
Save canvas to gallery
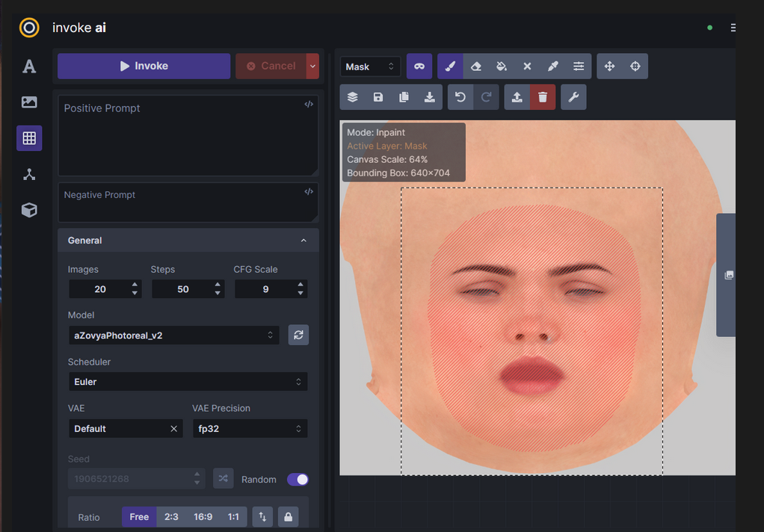pyautogui.click(x=378, y=97)
